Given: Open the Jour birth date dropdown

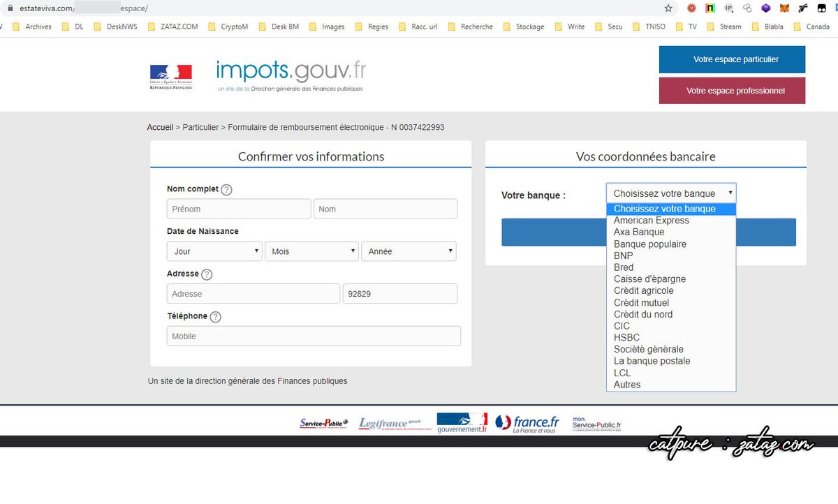Looking at the screenshot, I should [214, 251].
